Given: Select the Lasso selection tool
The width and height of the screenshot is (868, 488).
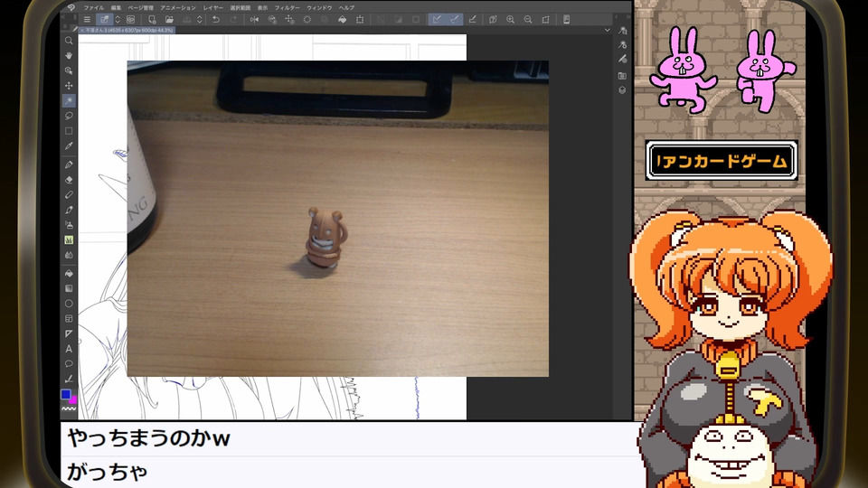Looking at the screenshot, I should (x=69, y=116).
